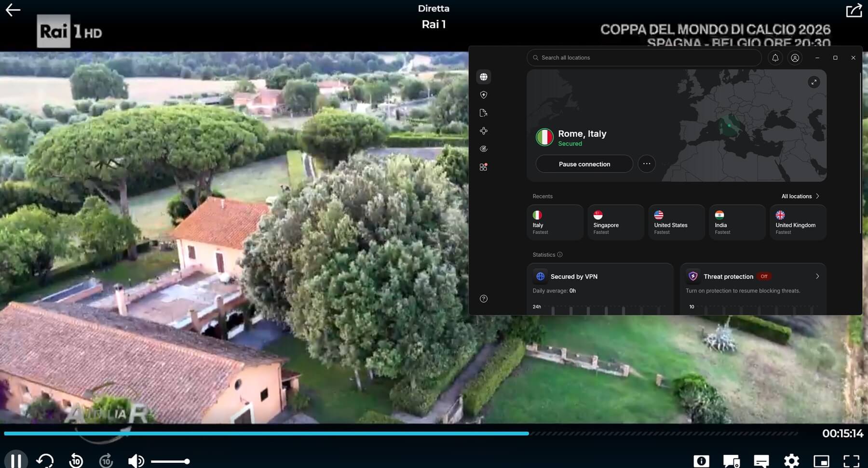Pause the live video playback

coord(16,461)
